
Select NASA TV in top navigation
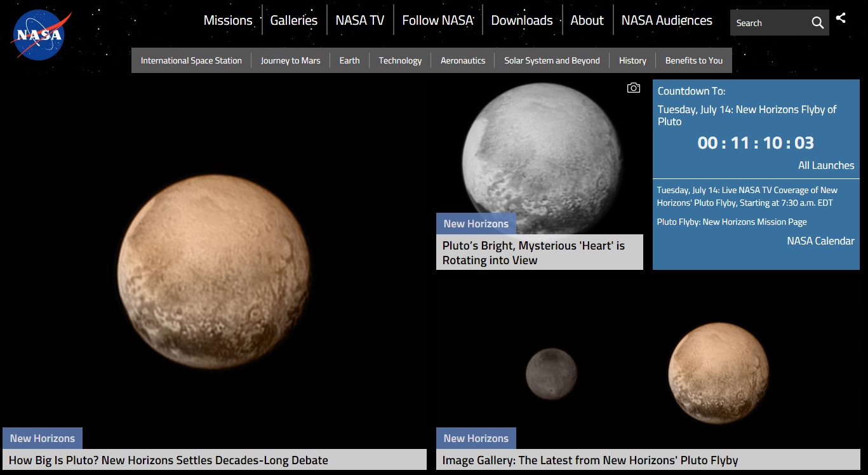coord(359,20)
